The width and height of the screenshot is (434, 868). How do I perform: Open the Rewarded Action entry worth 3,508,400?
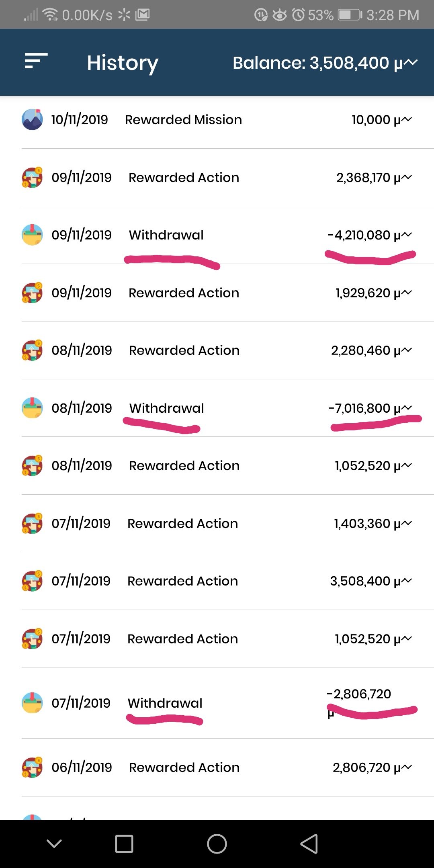pos(217,581)
